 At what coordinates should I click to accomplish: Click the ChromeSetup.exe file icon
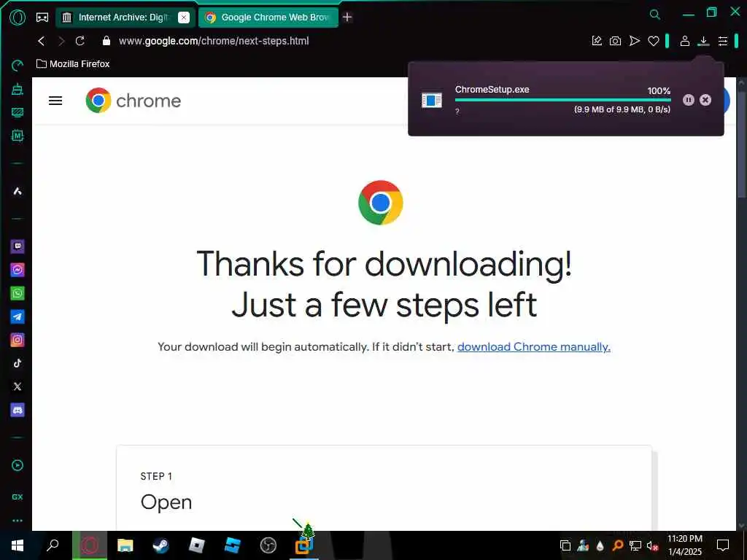click(432, 100)
